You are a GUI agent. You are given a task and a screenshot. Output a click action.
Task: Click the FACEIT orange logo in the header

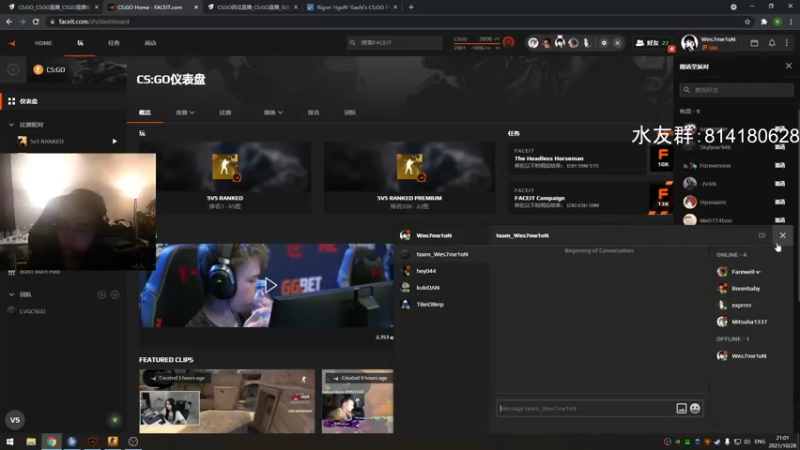click(12, 43)
